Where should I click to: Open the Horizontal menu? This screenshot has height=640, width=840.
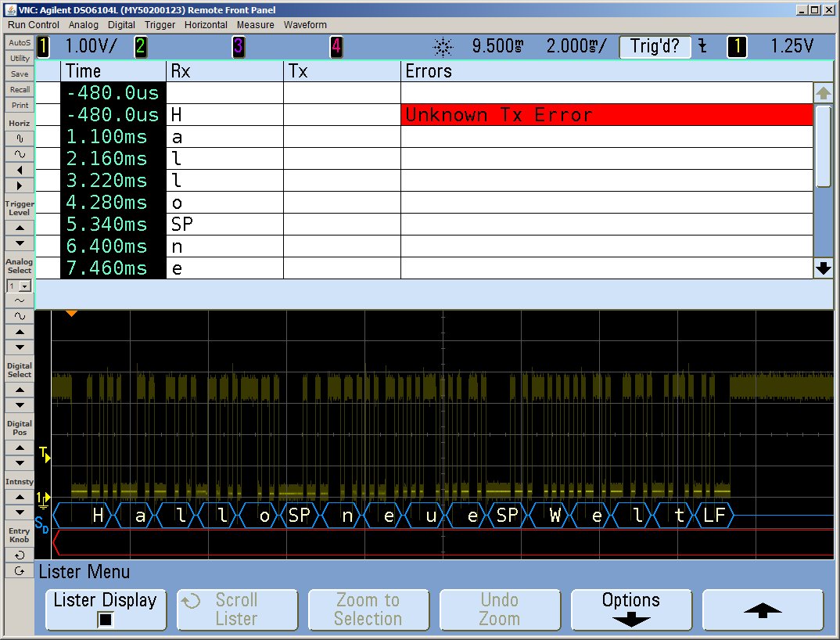click(x=206, y=25)
